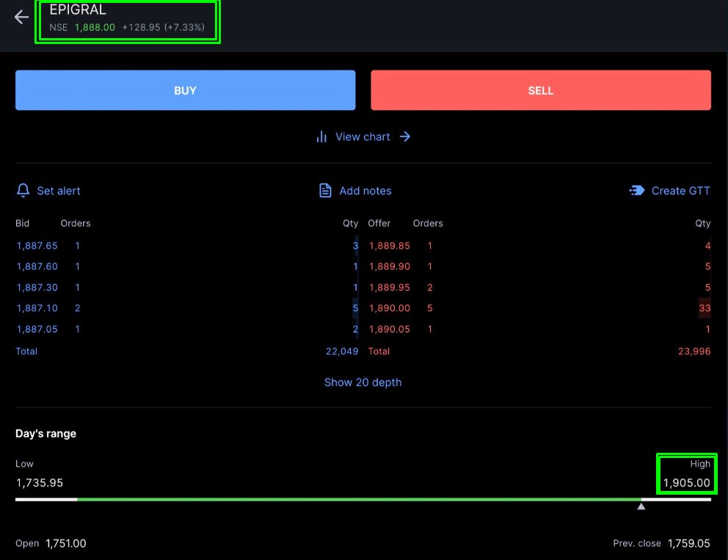Select offer price 1,890.00
Viewport: 728px width, 560px height.
(x=390, y=308)
